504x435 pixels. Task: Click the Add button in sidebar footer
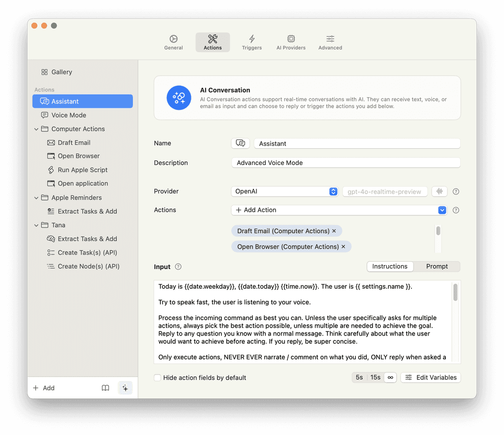(x=43, y=388)
